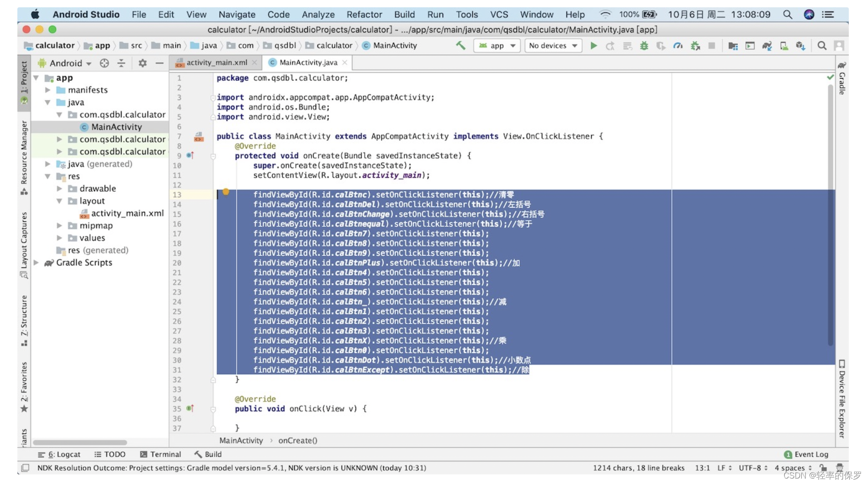Click the editor vertical scrollbar
This screenshot has width=868, height=484.
(x=831, y=215)
